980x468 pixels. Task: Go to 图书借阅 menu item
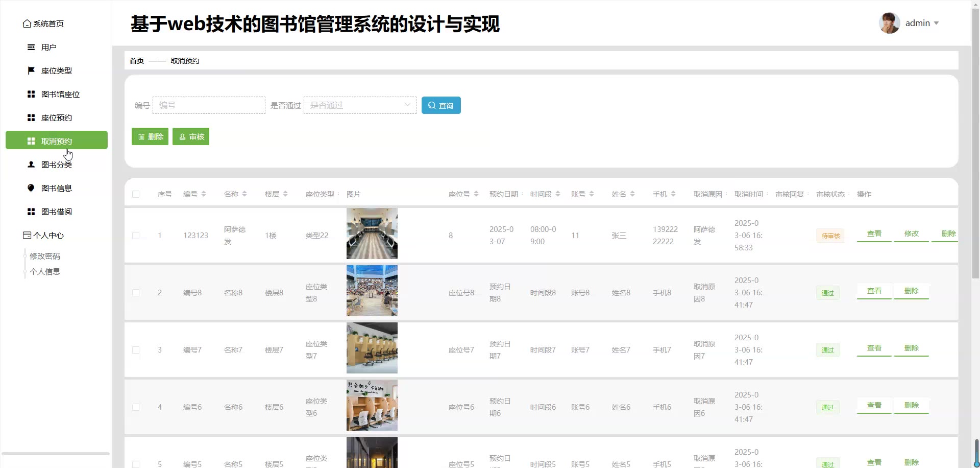tap(56, 212)
